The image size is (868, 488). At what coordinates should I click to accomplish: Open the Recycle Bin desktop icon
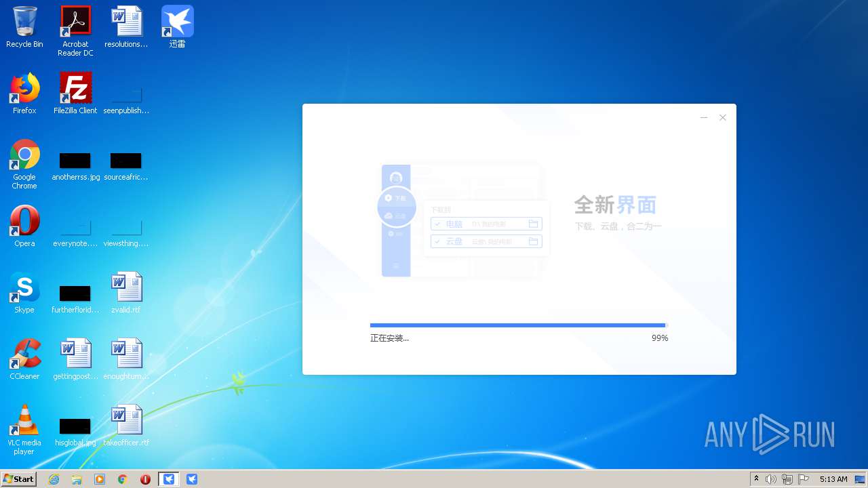(24, 27)
